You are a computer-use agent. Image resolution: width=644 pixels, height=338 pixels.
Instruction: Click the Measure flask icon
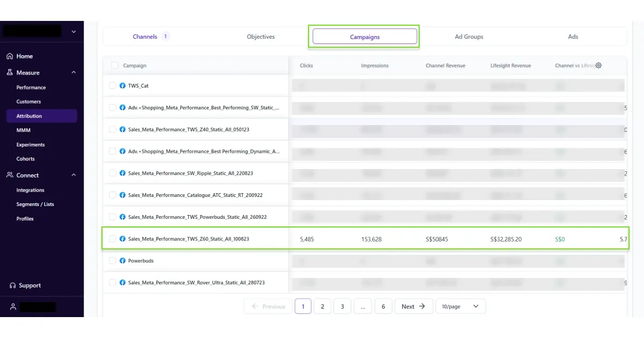tap(10, 72)
